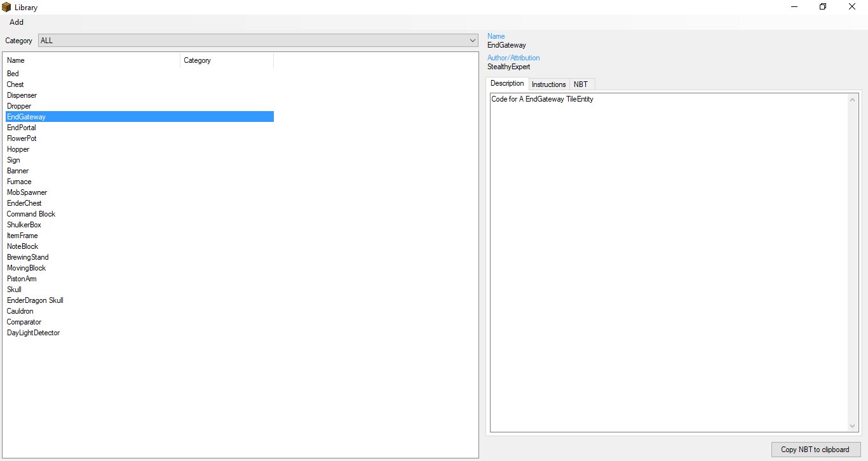The image size is (868, 461).
Task: Select the Cauldron entry
Action: [20, 311]
